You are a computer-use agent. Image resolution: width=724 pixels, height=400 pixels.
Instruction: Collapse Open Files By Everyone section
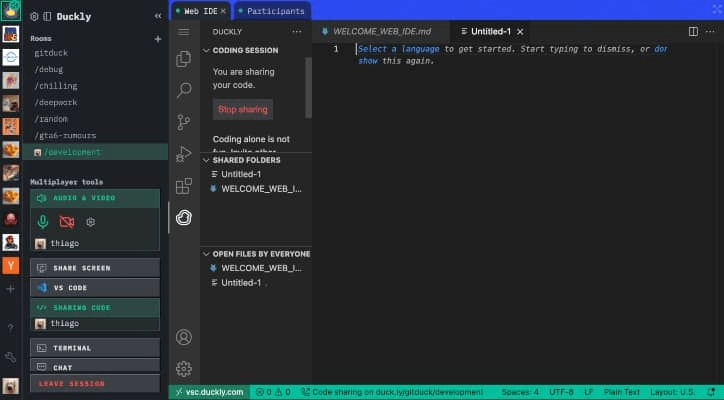click(256, 254)
